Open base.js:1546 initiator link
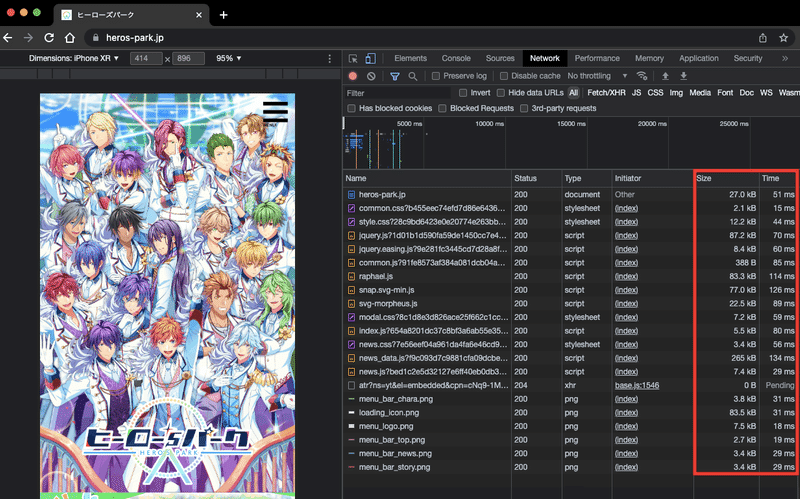Image resolution: width=800 pixels, height=499 pixels. pyautogui.click(x=637, y=385)
